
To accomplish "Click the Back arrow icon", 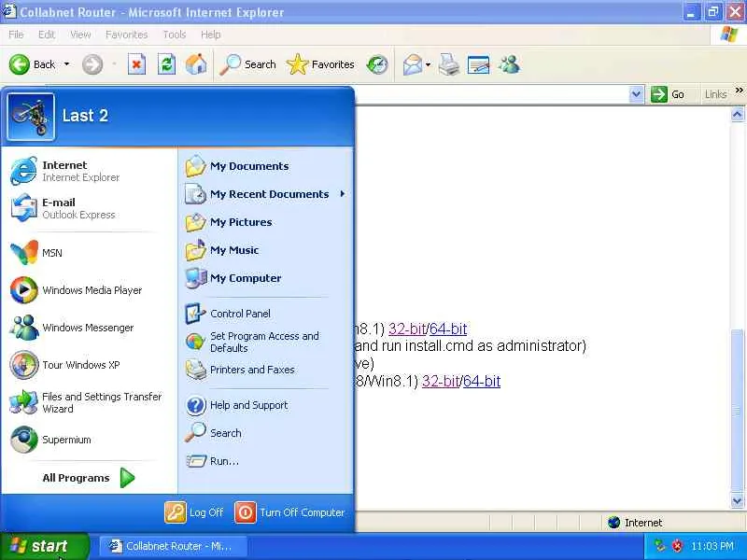I will point(20,64).
